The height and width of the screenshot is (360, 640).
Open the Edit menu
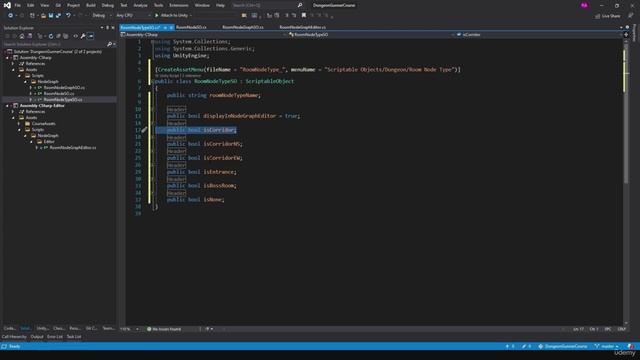point(31,5)
